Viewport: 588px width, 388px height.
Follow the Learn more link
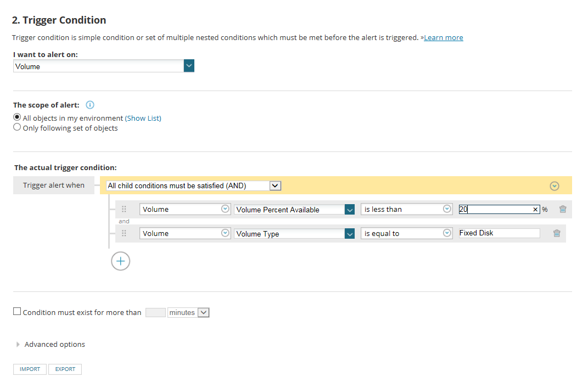tap(443, 37)
